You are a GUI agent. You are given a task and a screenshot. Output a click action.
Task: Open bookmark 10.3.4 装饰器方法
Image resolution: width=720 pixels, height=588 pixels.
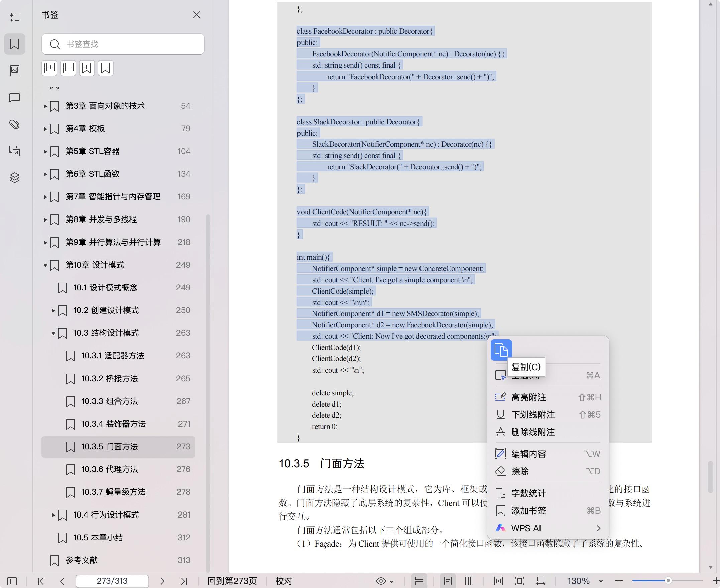click(118, 424)
